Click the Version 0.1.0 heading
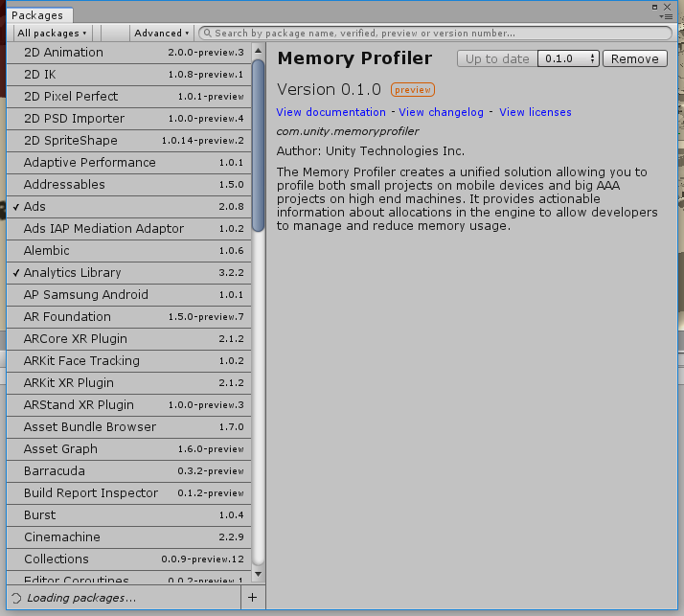Viewport: 684px width, 616px height. tap(329, 89)
